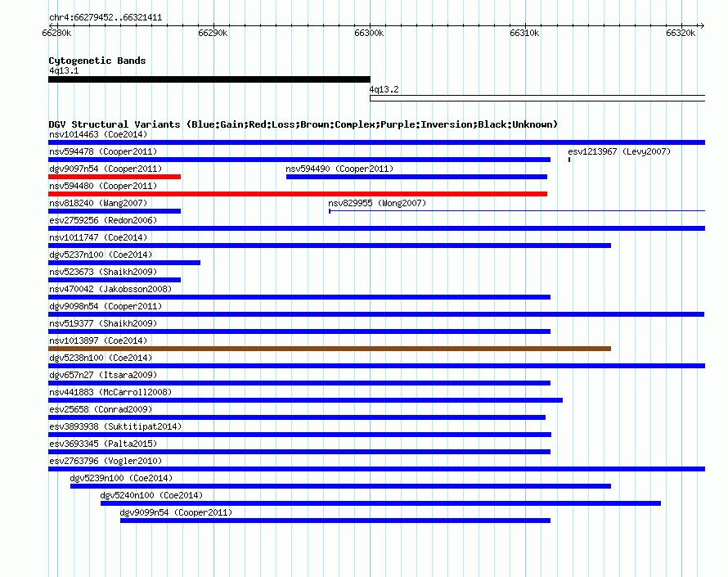The height and width of the screenshot is (577, 728).
Task: Select the brown nsv1013897 complex variant bar
Action: click(x=330, y=349)
